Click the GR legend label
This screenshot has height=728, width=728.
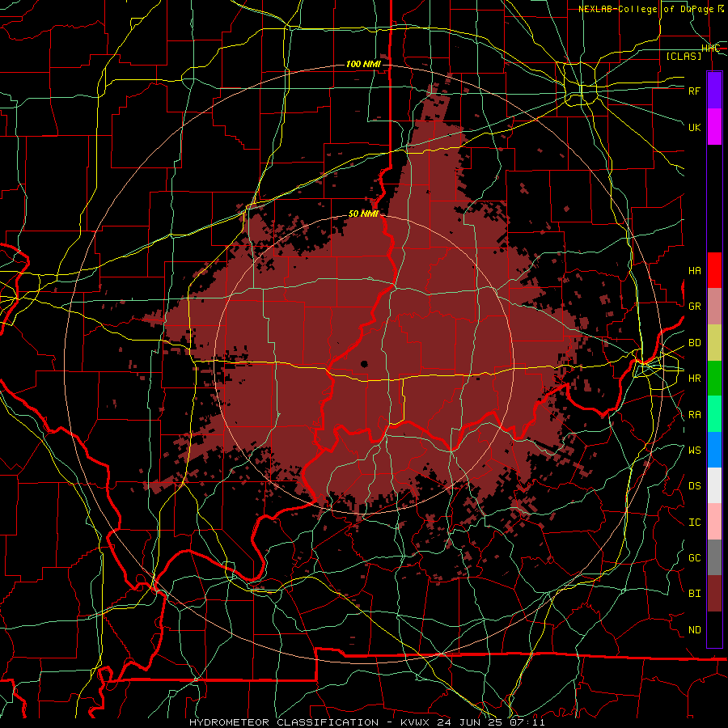(x=695, y=307)
